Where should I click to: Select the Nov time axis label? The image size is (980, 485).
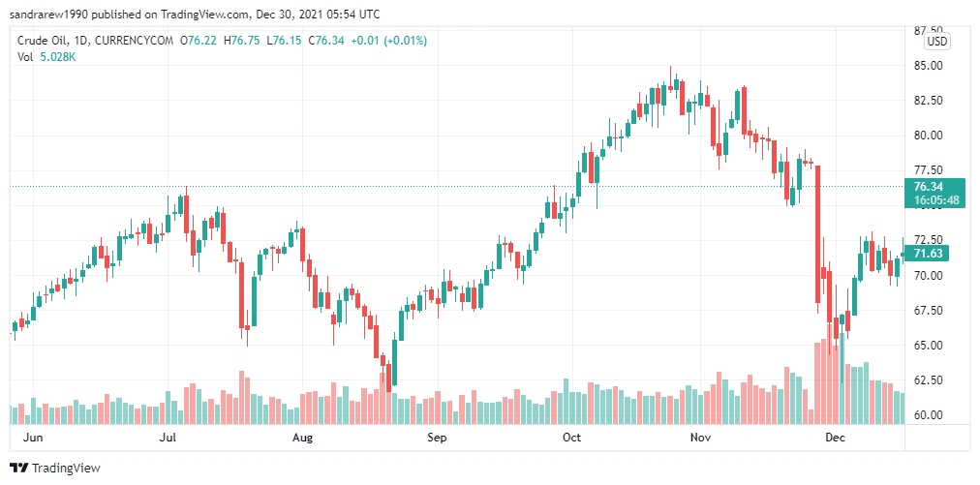coord(701,438)
